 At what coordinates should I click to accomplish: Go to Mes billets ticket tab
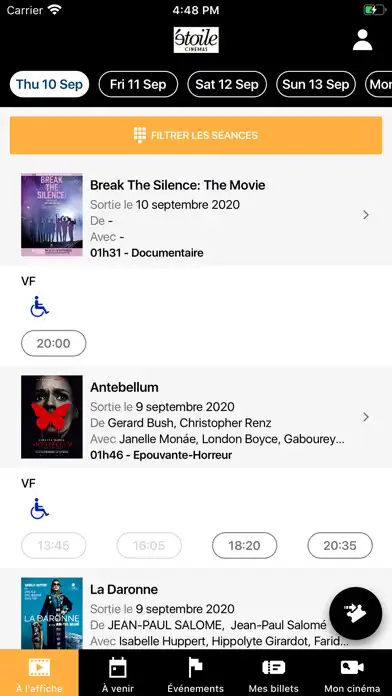tap(273, 673)
